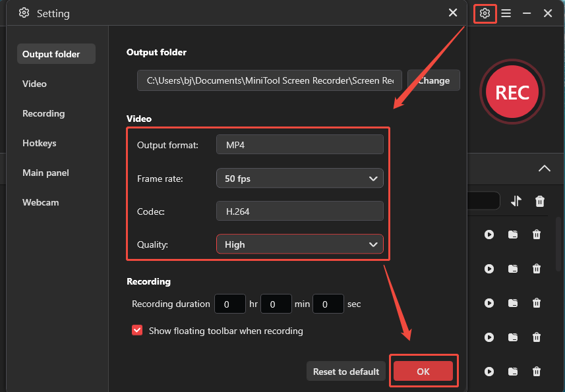Screen dimensions: 565x392
Task: Open the folder of the second recording
Action: tap(513, 268)
